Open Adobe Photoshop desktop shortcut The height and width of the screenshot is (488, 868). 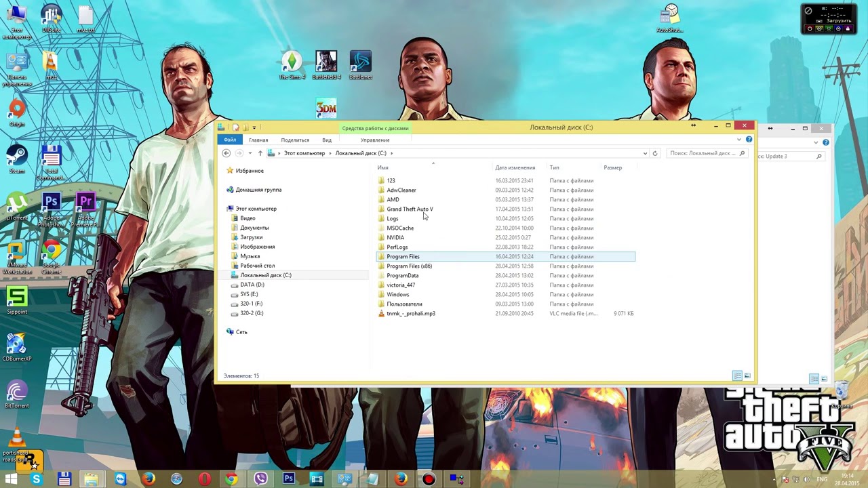coord(51,210)
